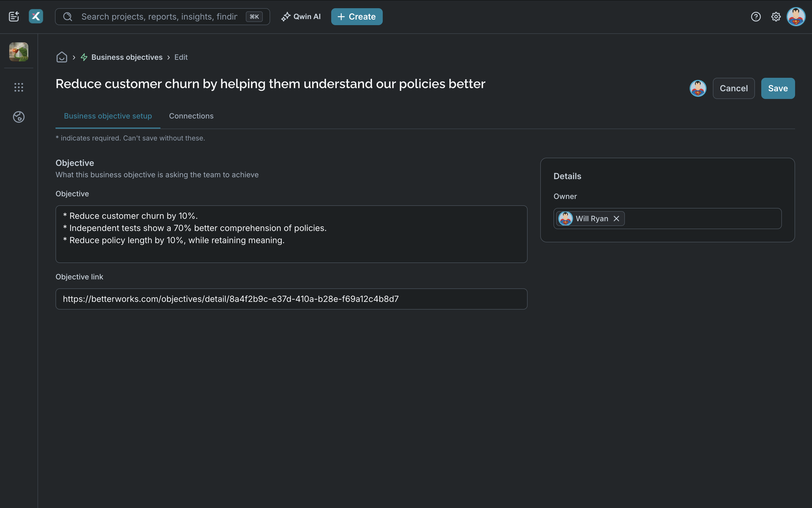Save the business objective

tap(778, 88)
